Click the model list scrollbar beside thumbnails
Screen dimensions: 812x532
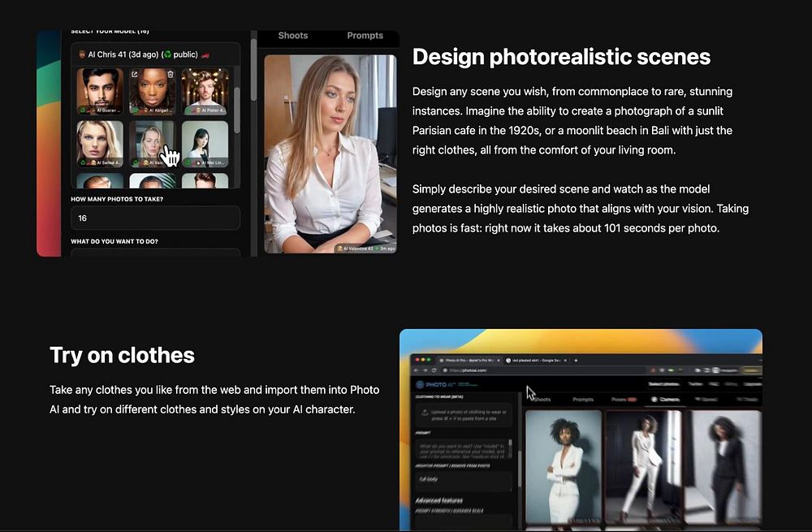point(237,110)
